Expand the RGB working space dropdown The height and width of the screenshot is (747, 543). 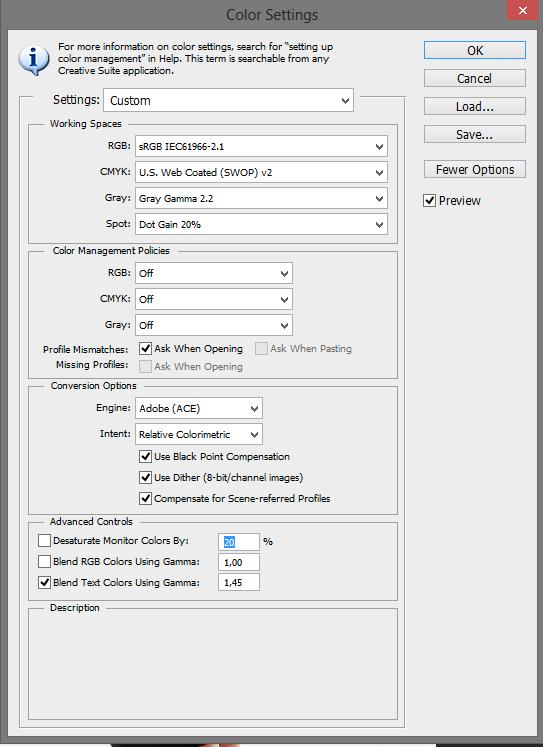coord(261,146)
